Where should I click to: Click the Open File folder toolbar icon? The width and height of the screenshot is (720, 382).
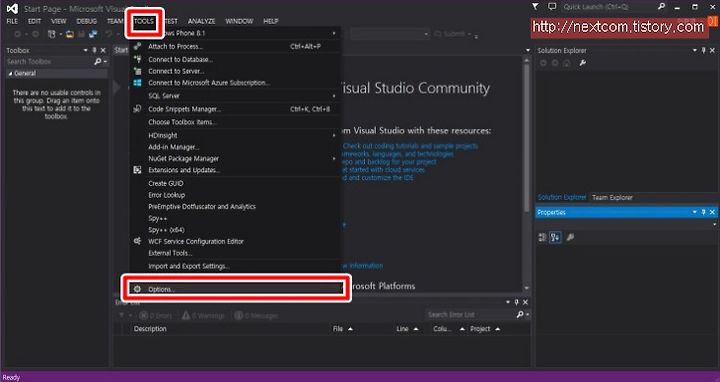pyautogui.click(x=70, y=34)
